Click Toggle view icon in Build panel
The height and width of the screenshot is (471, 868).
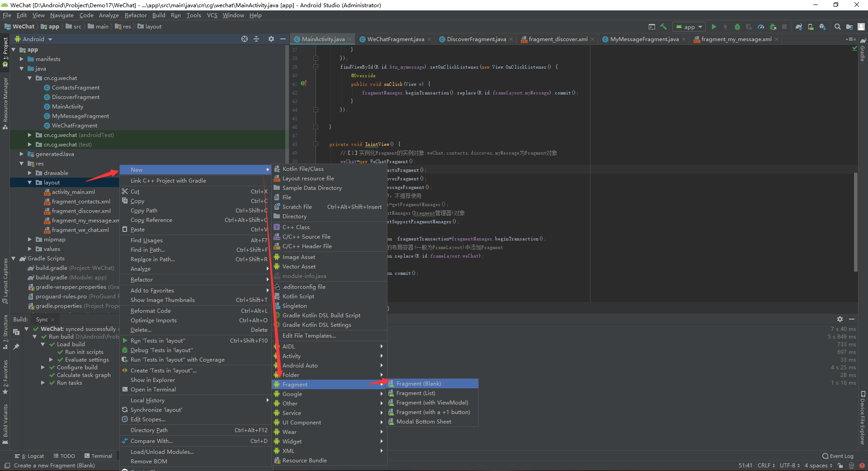tap(16, 332)
